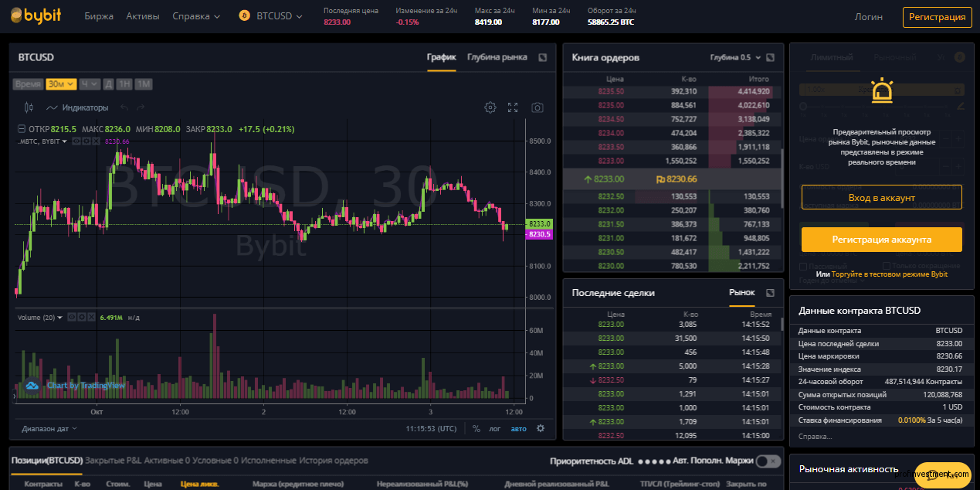Select the 1Н weekly timeframe

(x=124, y=84)
